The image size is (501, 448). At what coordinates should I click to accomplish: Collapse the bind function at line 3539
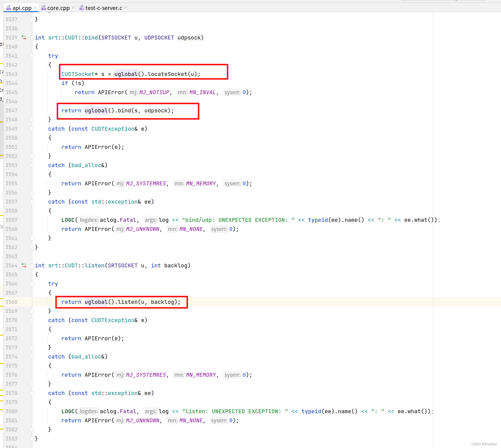[x=32, y=38]
